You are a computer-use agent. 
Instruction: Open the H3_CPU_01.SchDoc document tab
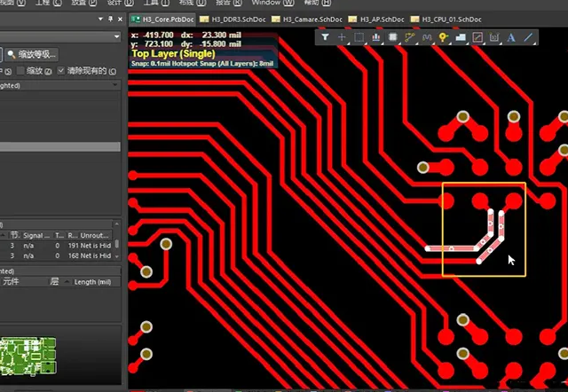coord(454,19)
